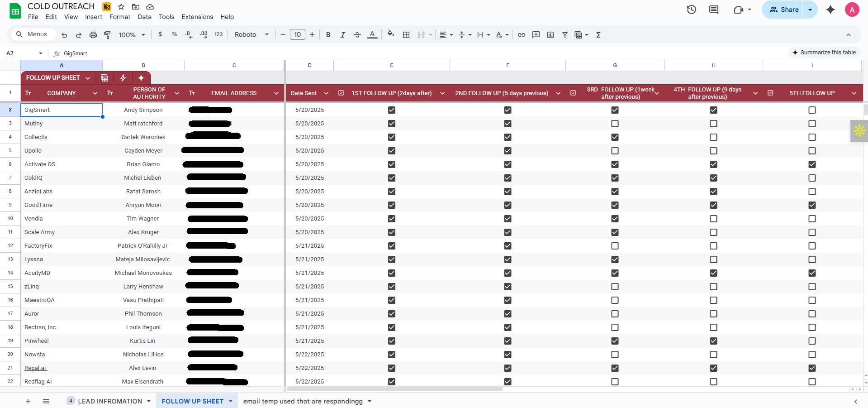Toggle bold formatting
The image size is (868, 408).
[x=328, y=35]
